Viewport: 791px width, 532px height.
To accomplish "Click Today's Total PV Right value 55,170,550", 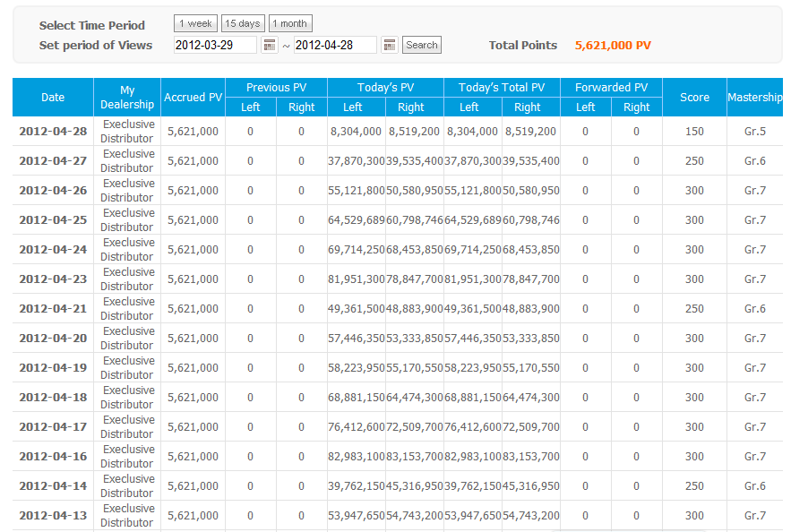I will coord(531,368).
